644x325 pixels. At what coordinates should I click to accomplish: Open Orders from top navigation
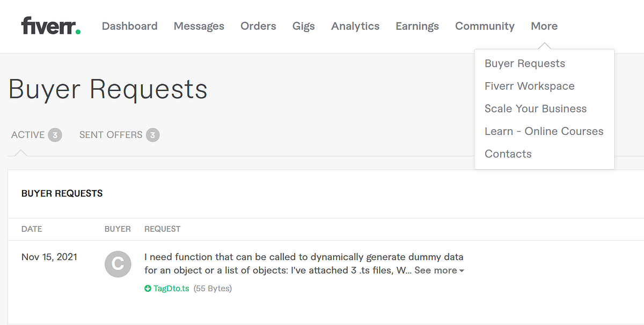click(258, 26)
